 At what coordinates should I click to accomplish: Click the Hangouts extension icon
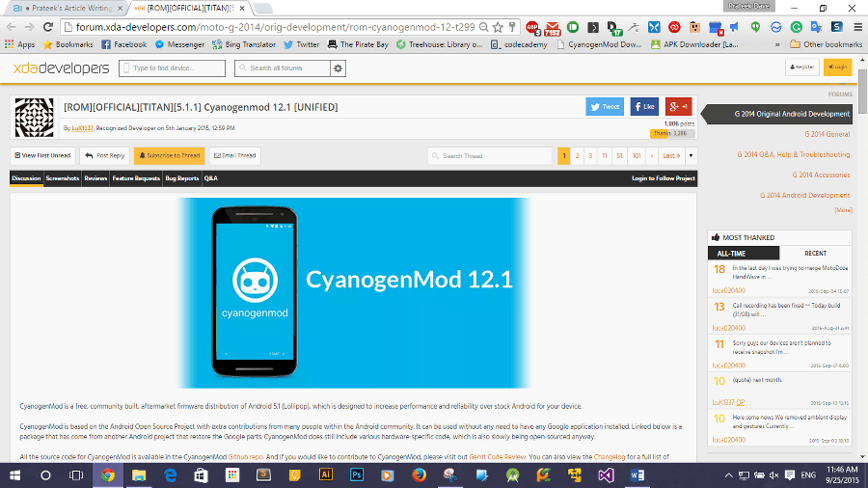[755, 27]
